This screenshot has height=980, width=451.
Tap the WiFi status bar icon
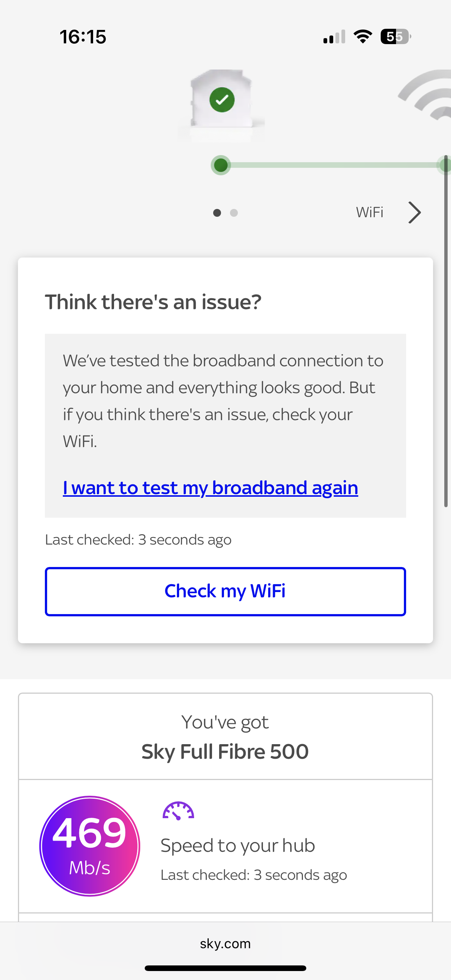(363, 37)
